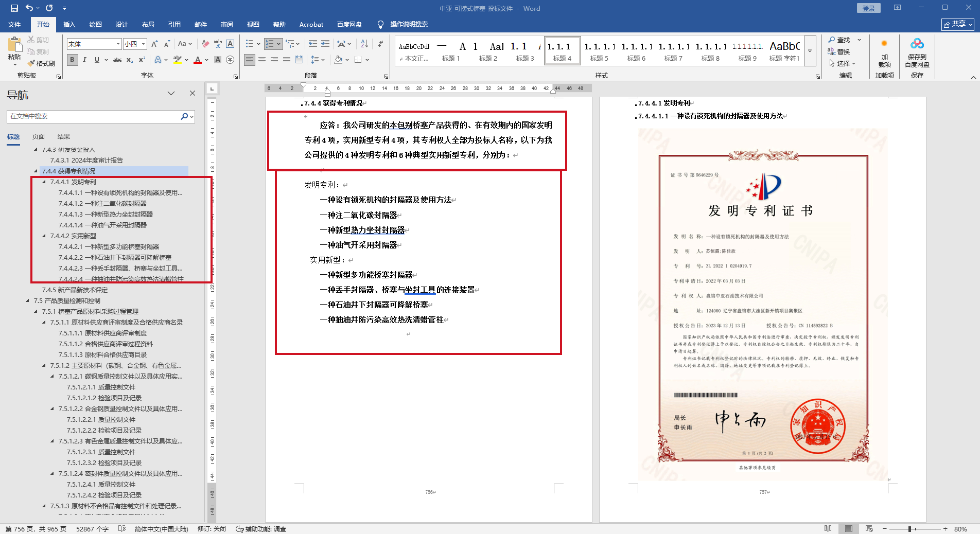Viewport: 980px width, 534px height.
Task: Expand the styles gallery more button
Action: pyautogui.click(x=810, y=51)
